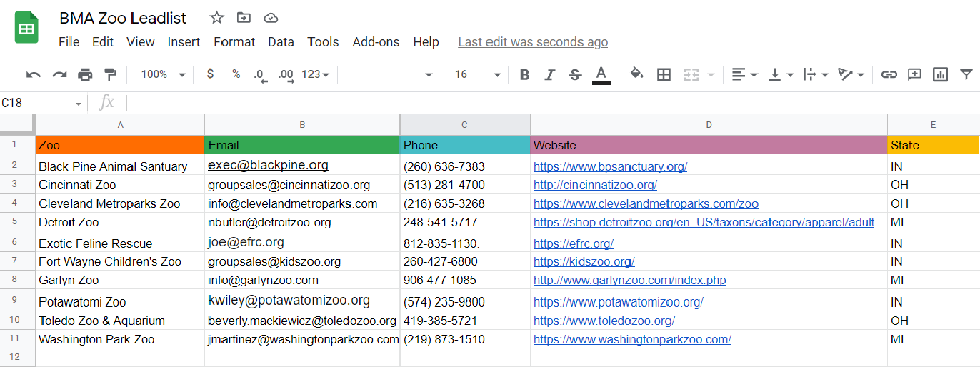Click the Move to folder icon
This screenshot has width=980, height=367.
[244, 18]
